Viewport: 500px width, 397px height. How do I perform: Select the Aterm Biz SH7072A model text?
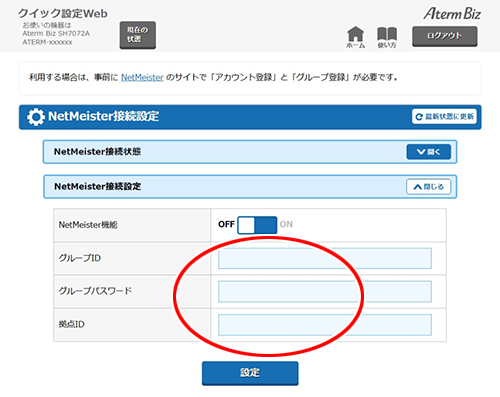point(56,33)
